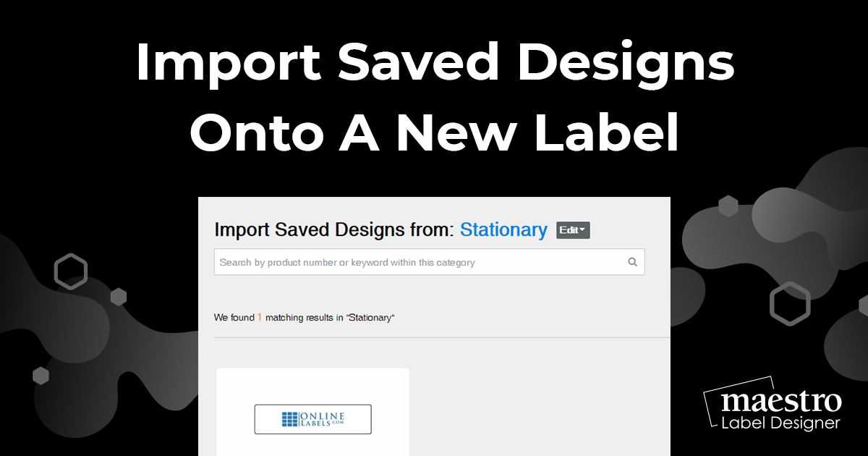Click the 'Import Saved Designs from:' heading
Viewport: 868px width, 456px height.
tap(335, 230)
